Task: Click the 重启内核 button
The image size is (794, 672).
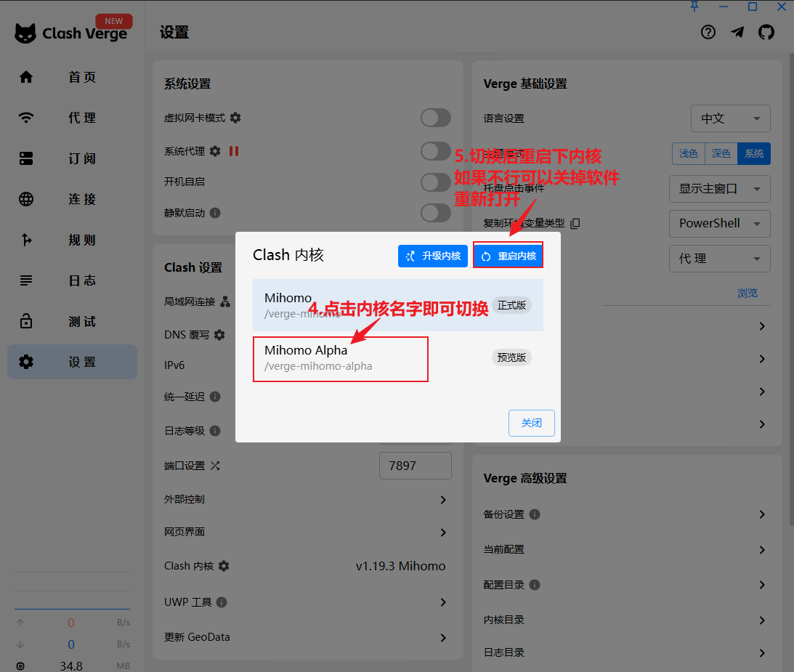Action: click(x=509, y=256)
